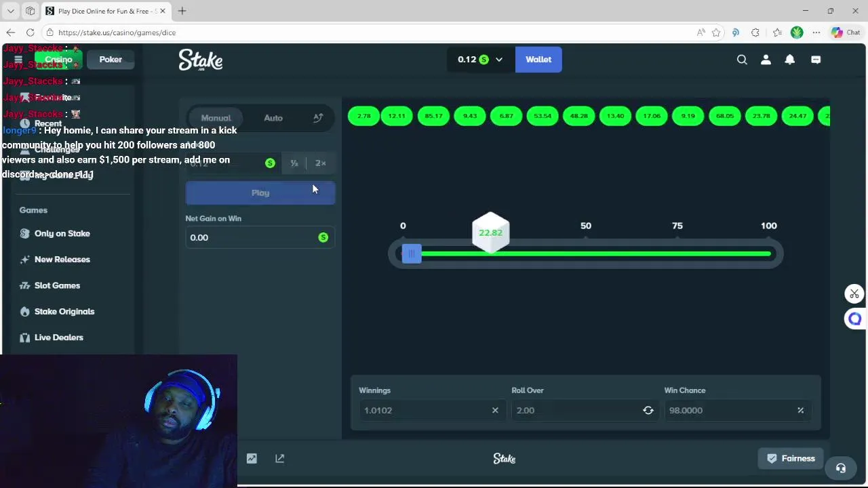Screen dimensions: 868x488
Task: Select the Poker tab
Action: (x=111, y=60)
